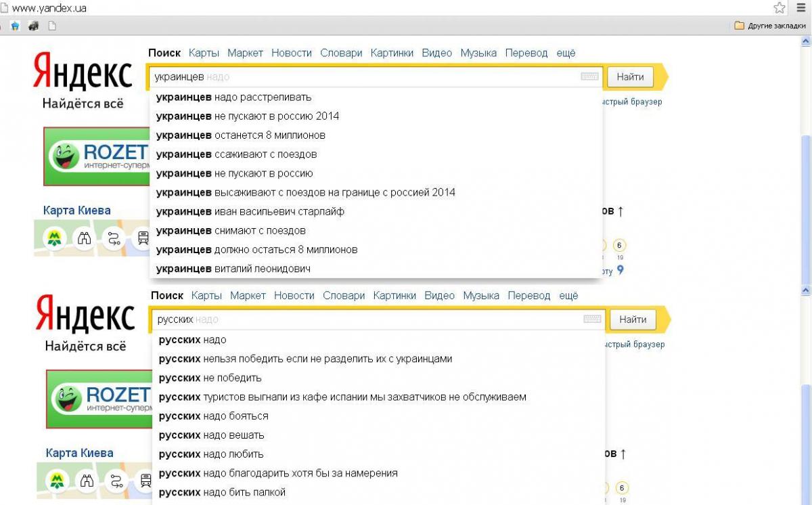Click the binoculars icon below the 'украинцев' search

[x=85, y=238]
